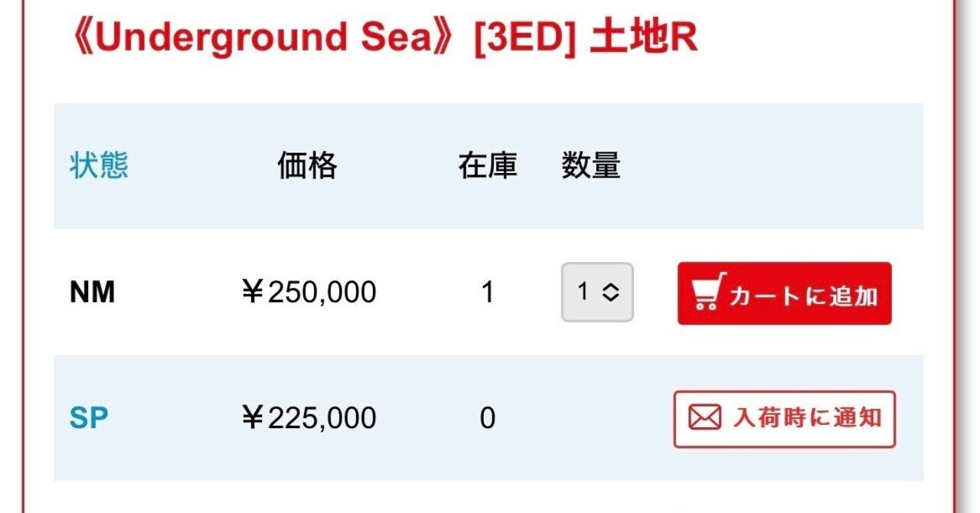980x513 pixels.
Task: Click the カートに追加 text on red button
Action: [804, 296]
